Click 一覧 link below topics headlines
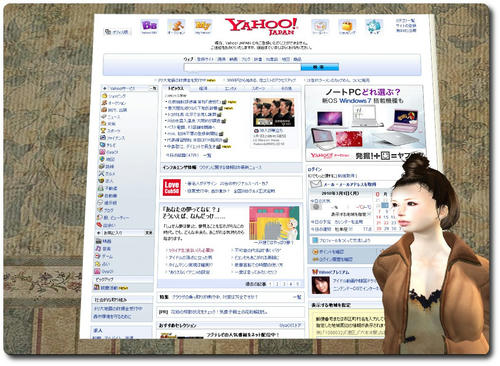Screen dimensions: 500x366 [x=207, y=155]
